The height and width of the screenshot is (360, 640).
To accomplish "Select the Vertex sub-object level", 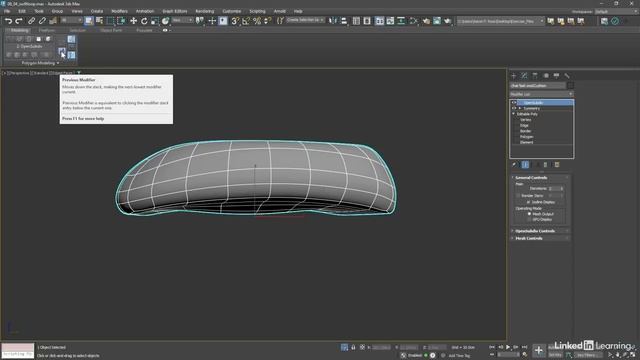I will [526, 120].
